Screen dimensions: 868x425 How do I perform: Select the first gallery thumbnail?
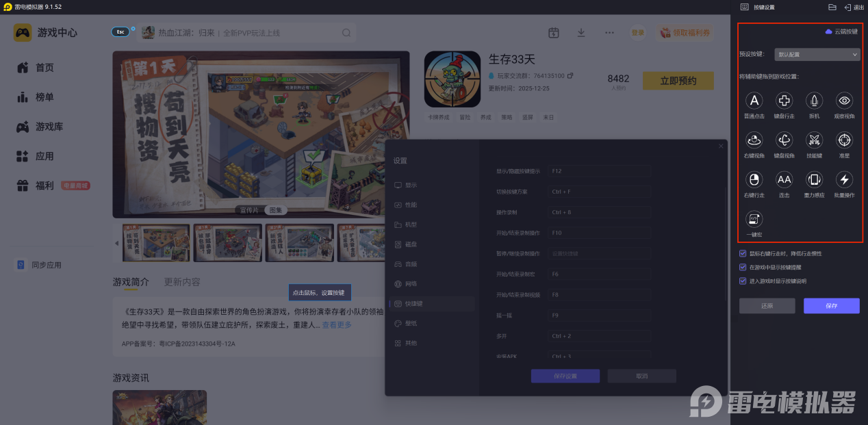pos(157,243)
